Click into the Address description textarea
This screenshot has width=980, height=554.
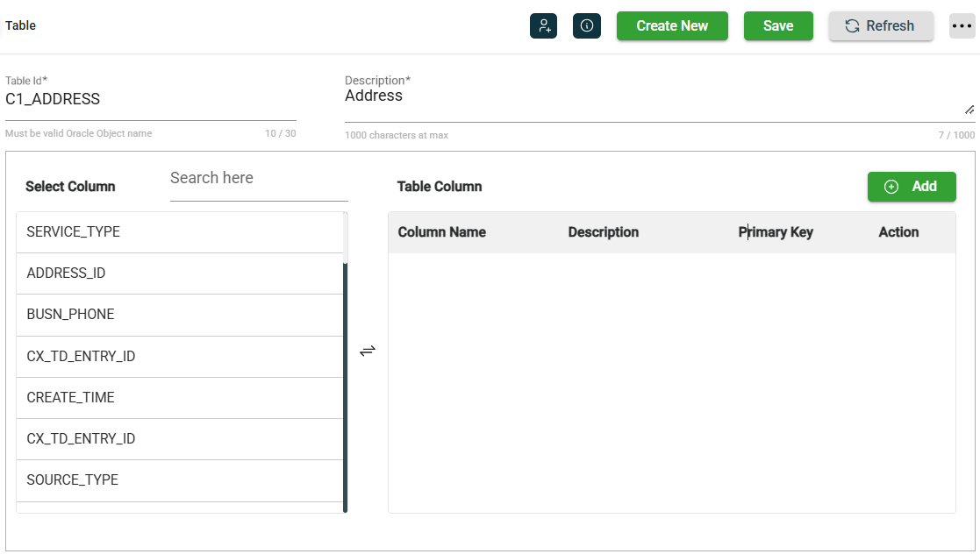tap(649, 96)
